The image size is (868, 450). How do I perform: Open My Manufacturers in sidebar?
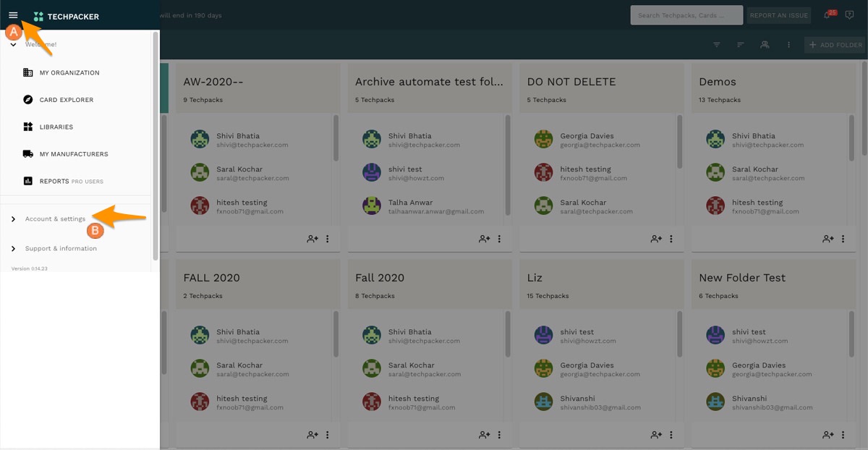click(73, 154)
